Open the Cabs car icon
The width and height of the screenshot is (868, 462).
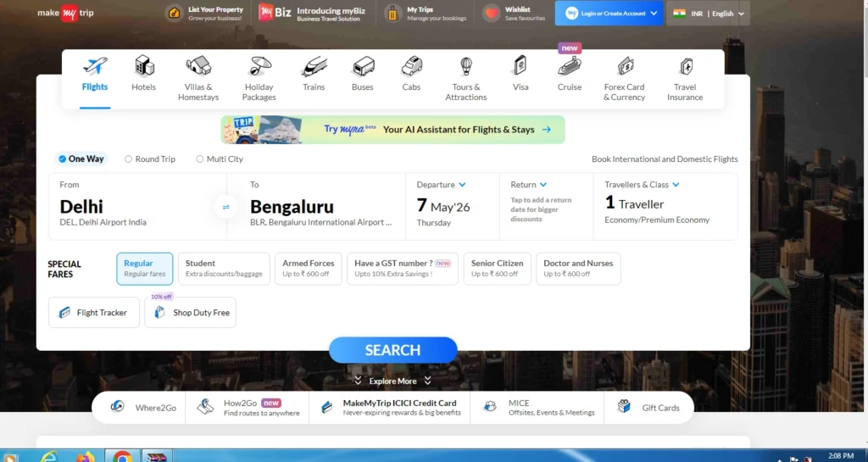pyautogui.click(x=412, y=66)
